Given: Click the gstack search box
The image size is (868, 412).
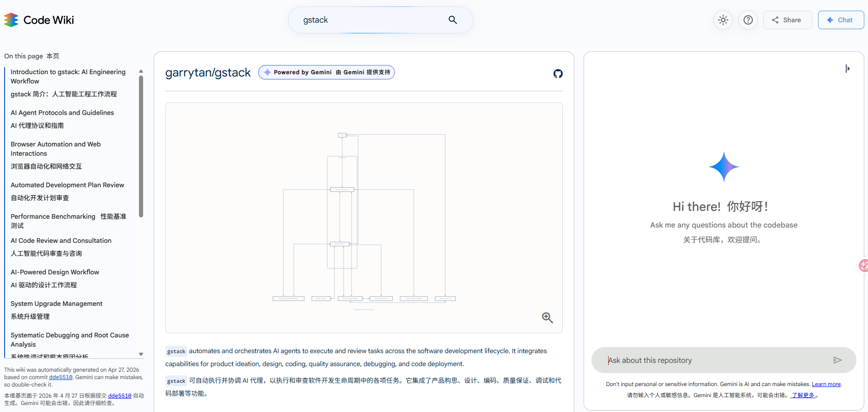Looking at the screenshot, I should coord(381,20).
